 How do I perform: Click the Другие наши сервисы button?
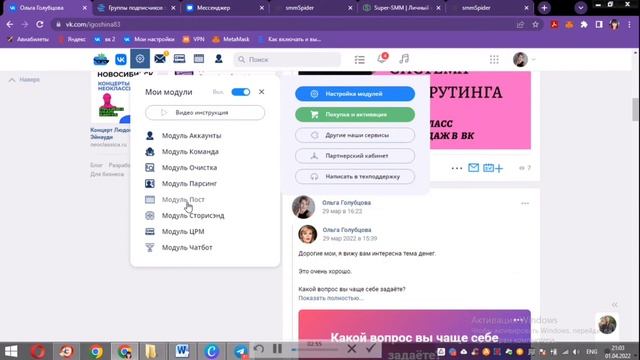click(355, 135)
